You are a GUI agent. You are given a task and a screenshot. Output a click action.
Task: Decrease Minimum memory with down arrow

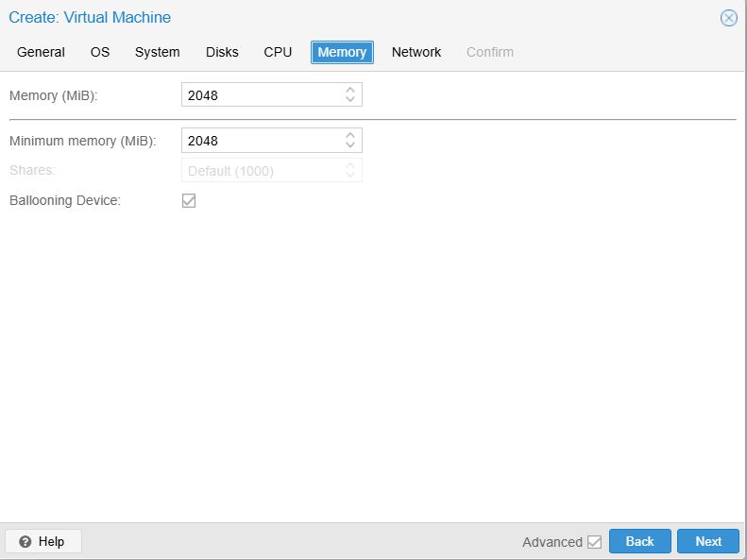(x=350, y=145)
